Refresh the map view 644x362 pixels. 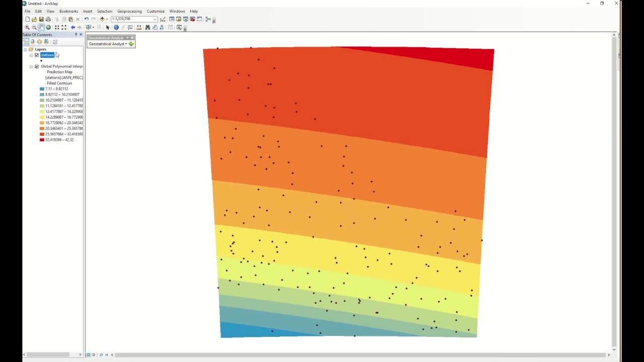(x=101, y=355)
